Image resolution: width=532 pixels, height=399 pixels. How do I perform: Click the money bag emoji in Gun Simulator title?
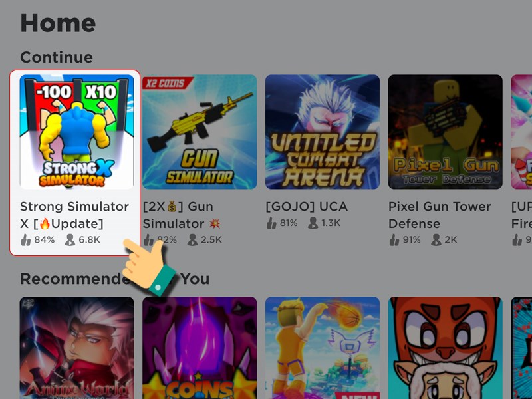click(172, 206)
